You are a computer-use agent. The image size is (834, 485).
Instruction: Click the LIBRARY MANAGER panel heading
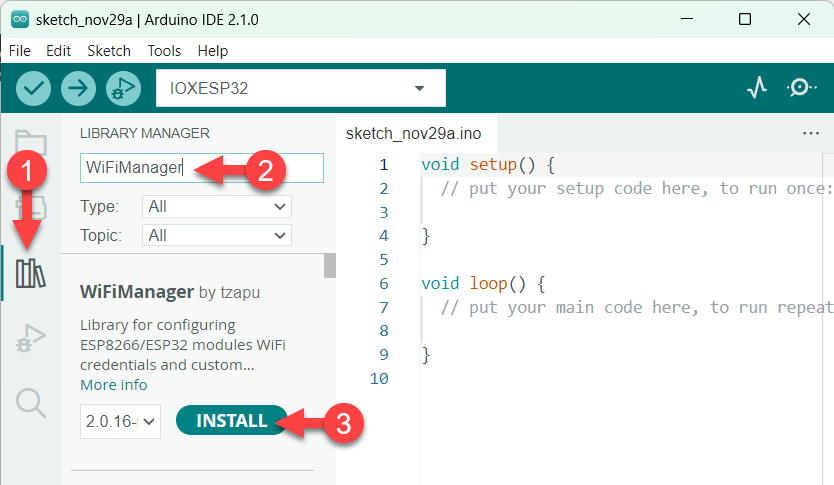[145, 133]
